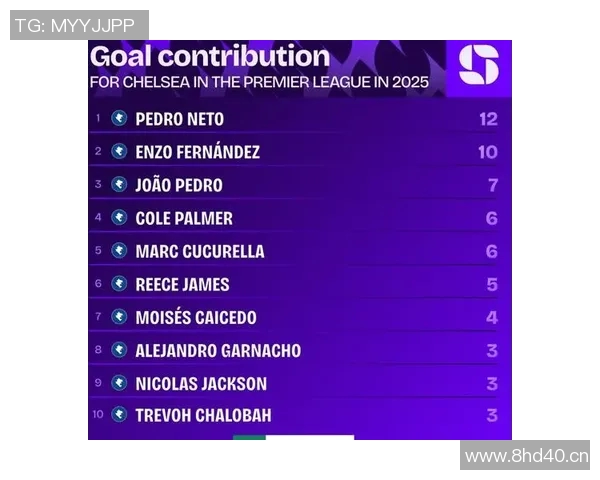Click the Premier League 2025 subtitle text
This screenshot has width=600, height=480.
pyautogui.click(x=259, y=82)
